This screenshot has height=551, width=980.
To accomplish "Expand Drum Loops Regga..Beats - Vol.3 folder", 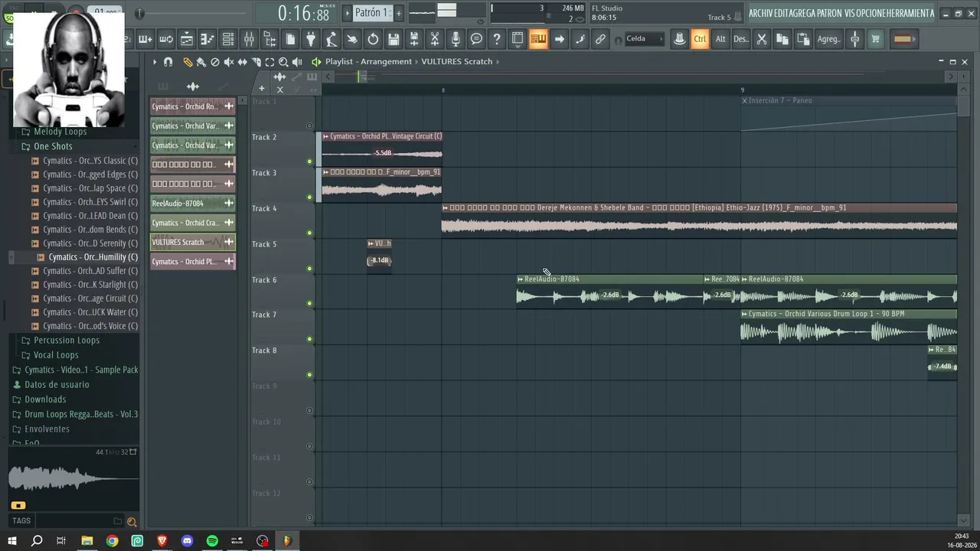I will click(x=81, y=414).
